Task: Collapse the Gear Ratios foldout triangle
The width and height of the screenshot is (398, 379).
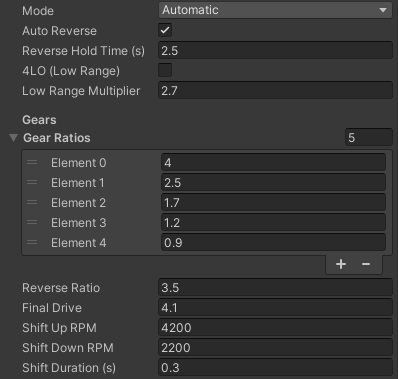Action: tap(13, 138)
